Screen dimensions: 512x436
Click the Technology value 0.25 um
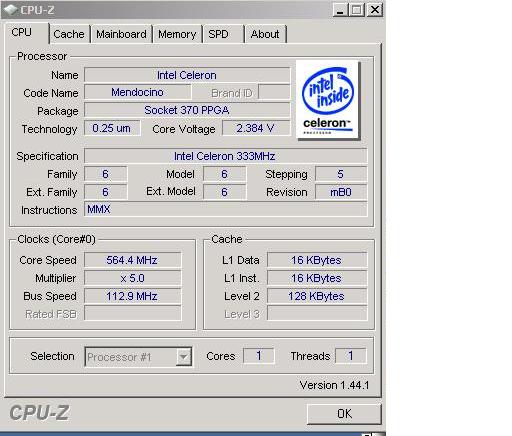[112, 128]
